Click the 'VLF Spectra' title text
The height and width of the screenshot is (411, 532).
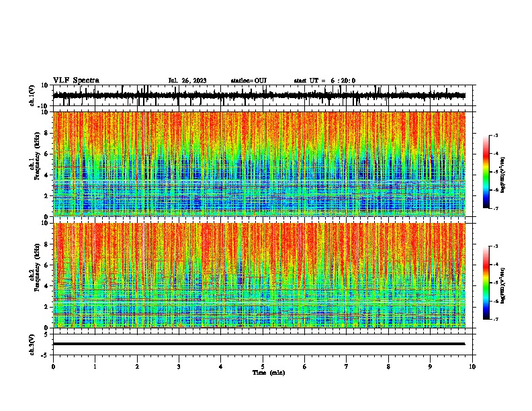(76, 81)
